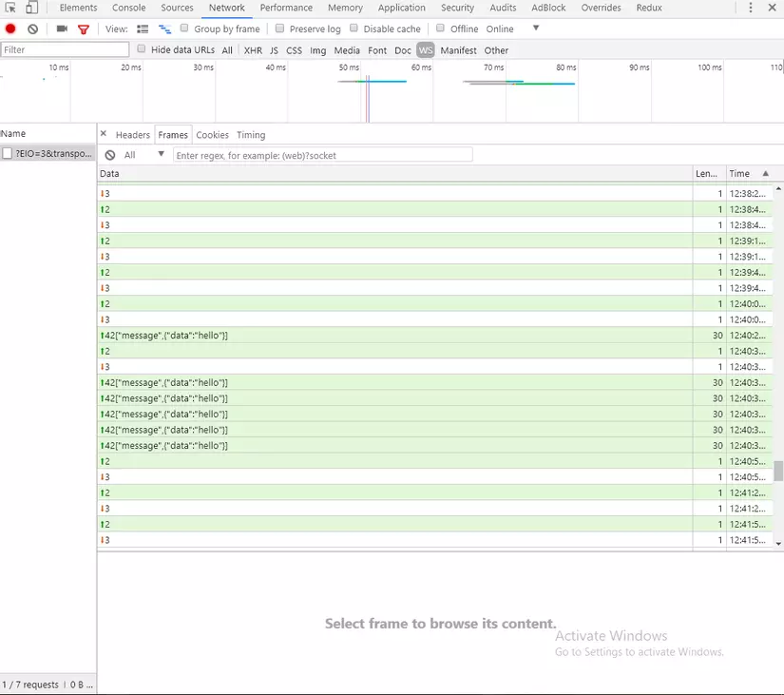Enable Group by frame checkbox

184,28
